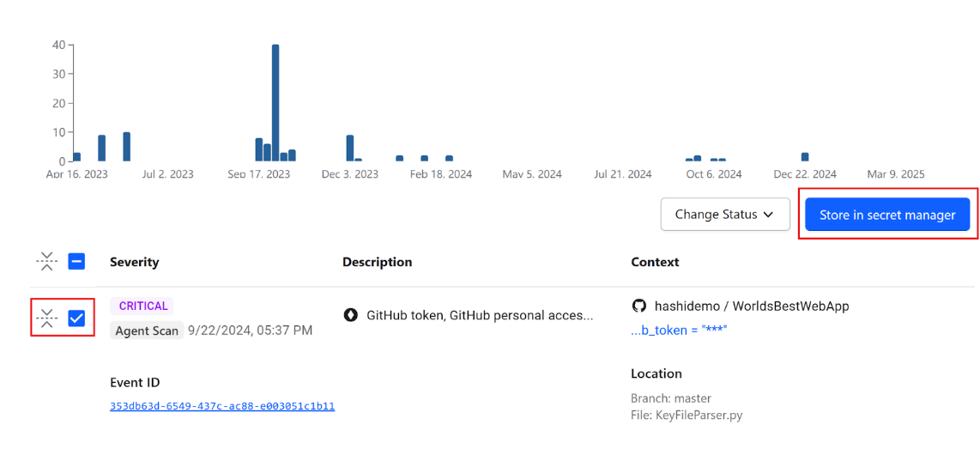980x449 pixels.
Task: Click the GitHub token description text
Action: (480, 315)
